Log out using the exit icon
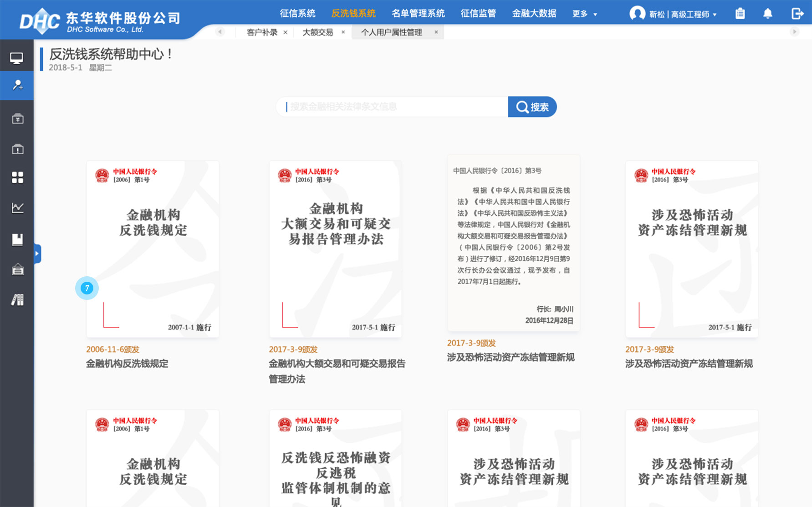Image resolution: width=812 pixels, height=507 pixels. pyautogui.click(x=797, y=13)
